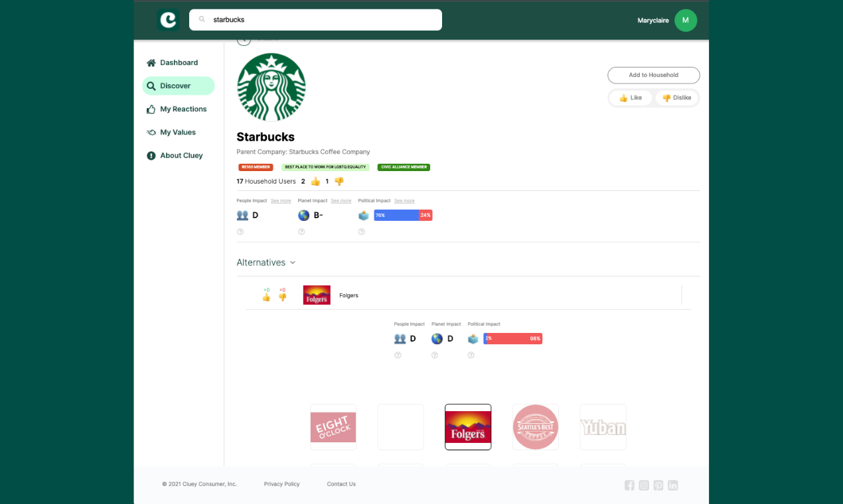Open Cluey Facebook page from footer
The height and width of the screenshot is (504, 843).
coord(629,485)
